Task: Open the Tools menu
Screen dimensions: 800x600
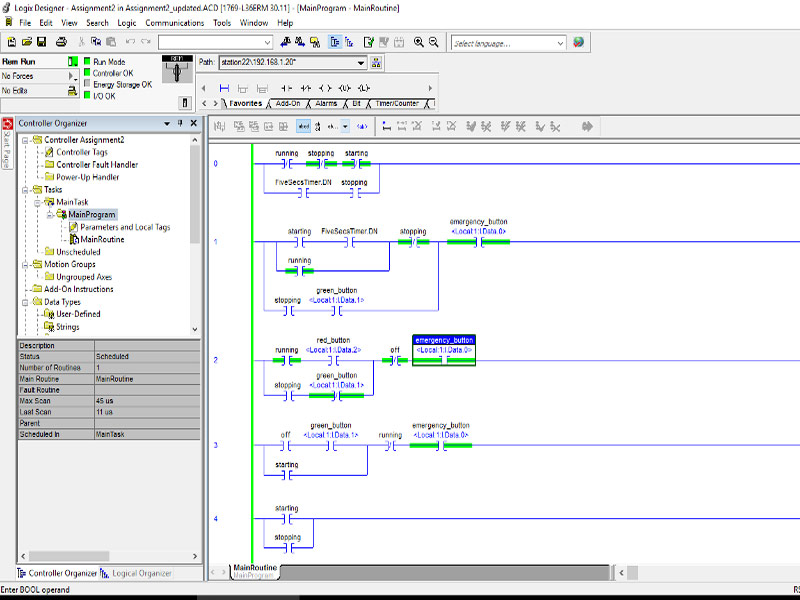Action: [x=222, y=23]
